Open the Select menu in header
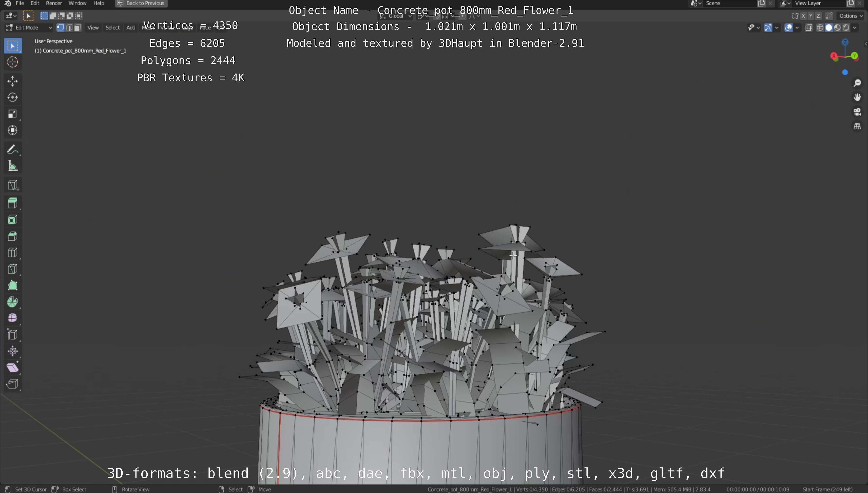 112,28
